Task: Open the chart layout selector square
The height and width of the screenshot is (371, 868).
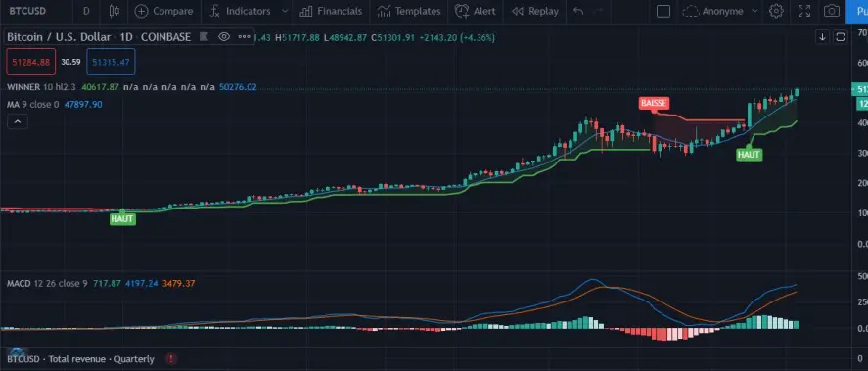Action: point(663,11)
